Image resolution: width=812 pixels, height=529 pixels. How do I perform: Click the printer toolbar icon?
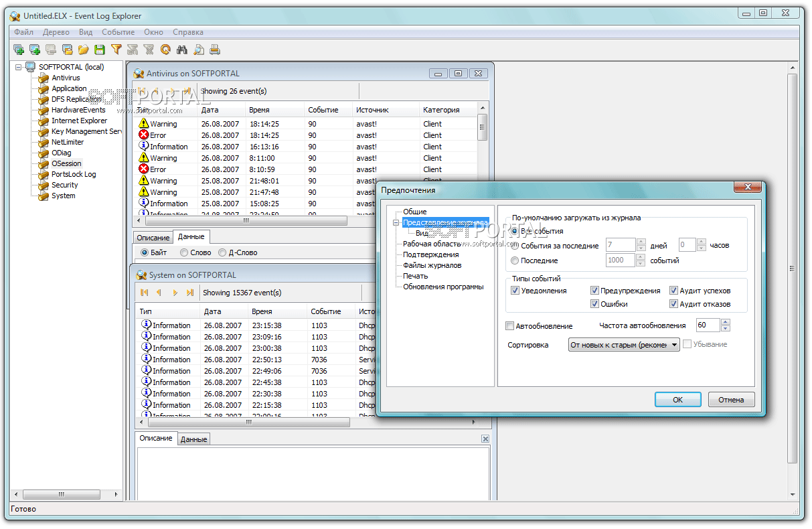pos(215,49)
